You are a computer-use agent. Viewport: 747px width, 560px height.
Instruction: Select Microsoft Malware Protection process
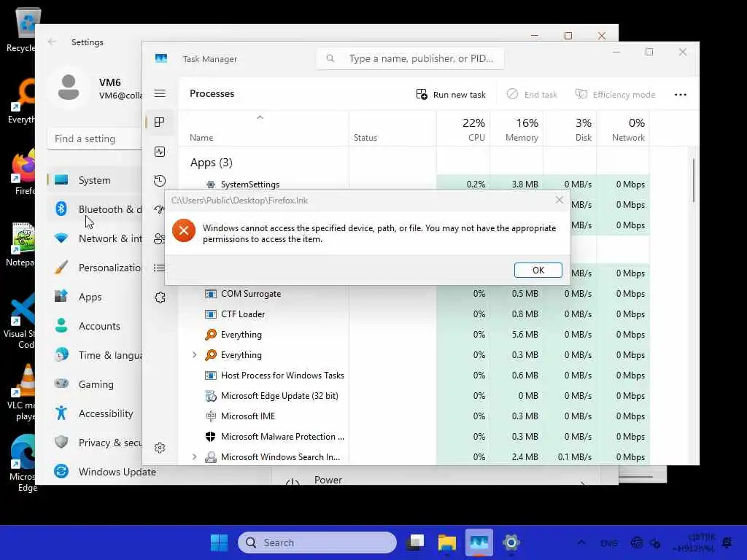(414, 437)
